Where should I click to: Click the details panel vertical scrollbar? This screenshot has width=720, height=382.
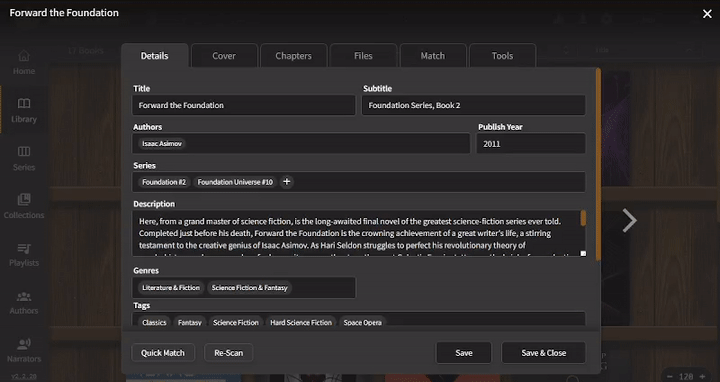tap(598, 164)
